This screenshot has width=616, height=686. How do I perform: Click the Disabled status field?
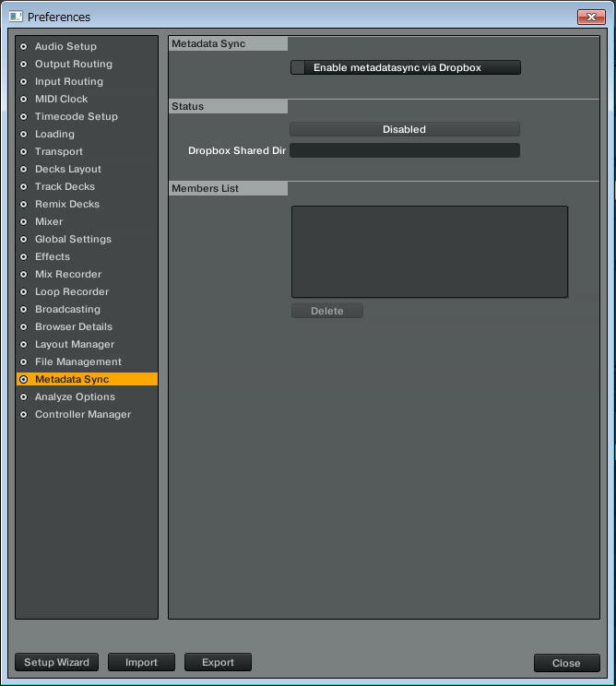click(x=405, y=129)
